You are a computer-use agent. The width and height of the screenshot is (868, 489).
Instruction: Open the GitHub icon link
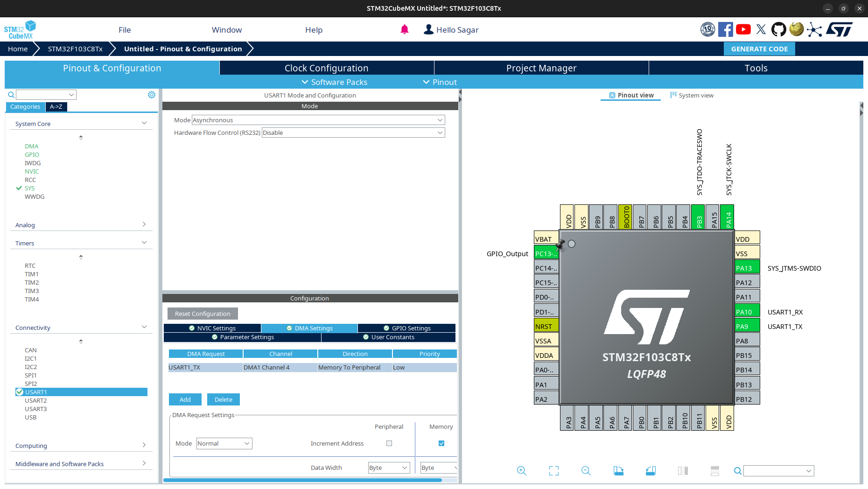778,29
